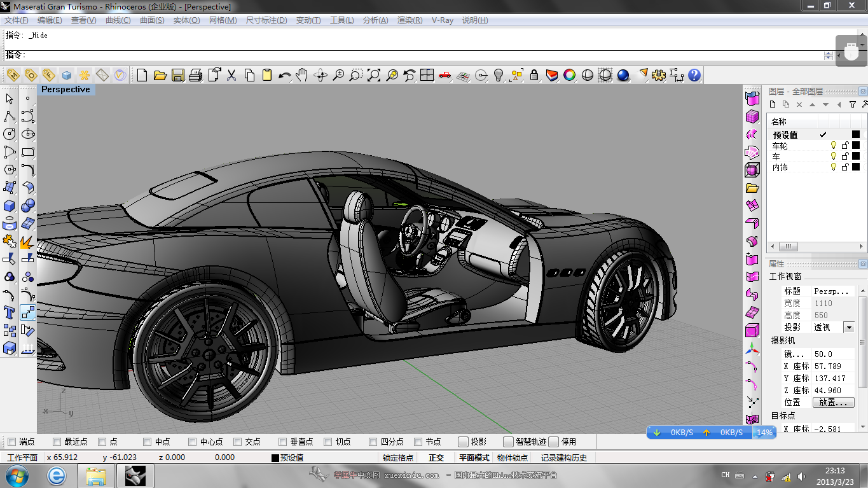
Task: Open the color wheel material icon
Action: click(570, 75)
